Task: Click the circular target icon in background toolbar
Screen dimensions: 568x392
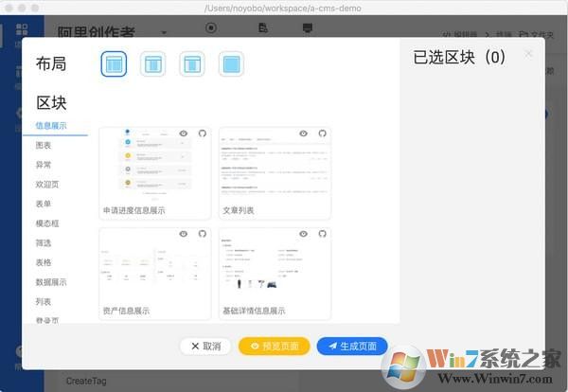Action: (211, 27)
